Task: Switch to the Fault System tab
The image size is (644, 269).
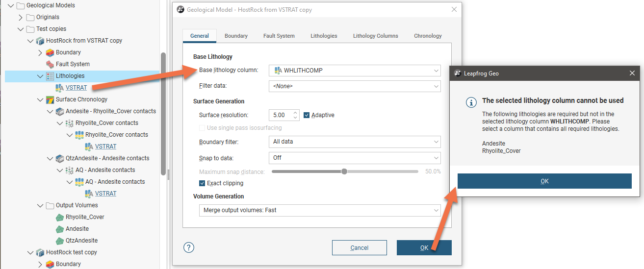Action: click(x=279, y=36)
